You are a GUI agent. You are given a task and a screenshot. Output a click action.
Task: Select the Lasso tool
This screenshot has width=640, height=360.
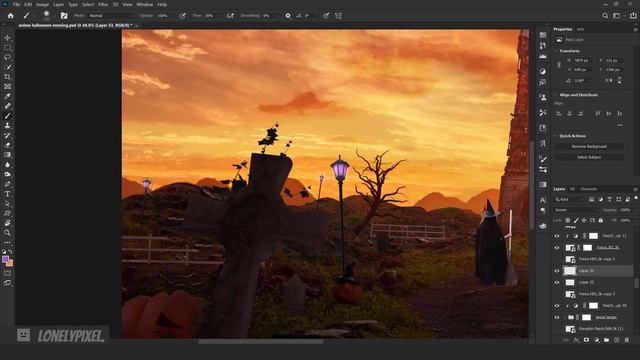tap(7, 58)
